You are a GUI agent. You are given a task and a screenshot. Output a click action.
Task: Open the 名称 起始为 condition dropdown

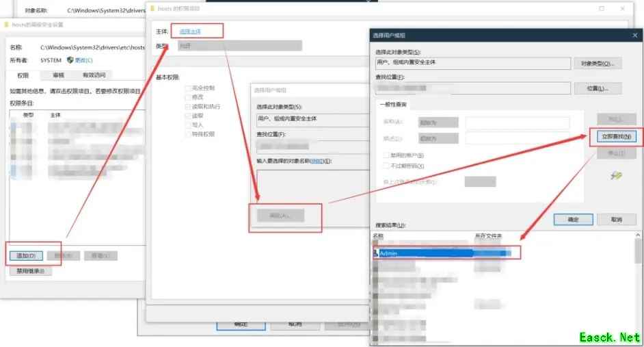coord(438,123)
